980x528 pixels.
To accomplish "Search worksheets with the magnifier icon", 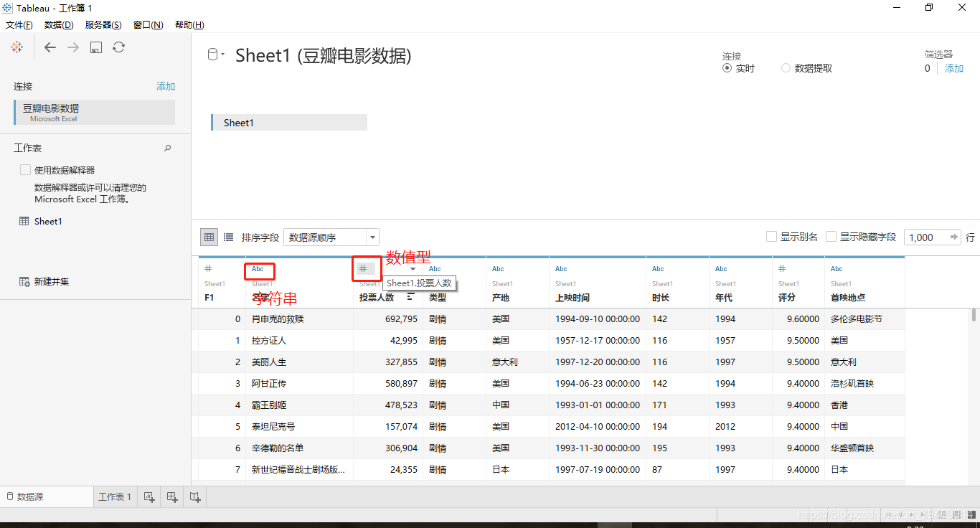I will coord(168,148).
